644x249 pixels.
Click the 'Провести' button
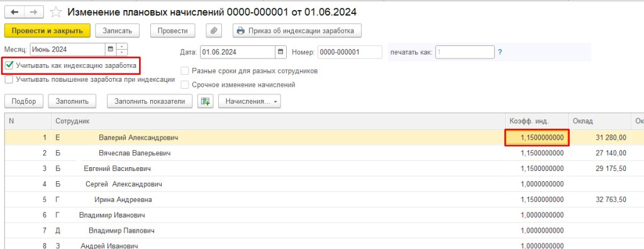click(172, 31)
